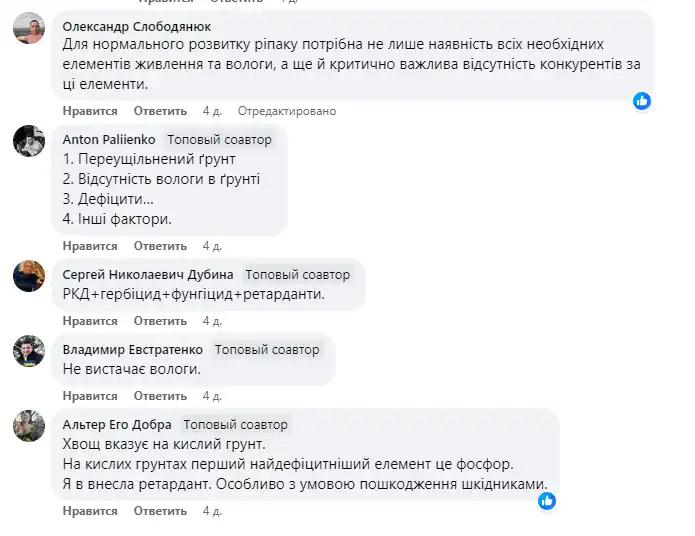The image size is (695, 536).
Task: Like Сергей Николаевич Дубина's comment
Action: pyautogui.click(x=90, y=321)
